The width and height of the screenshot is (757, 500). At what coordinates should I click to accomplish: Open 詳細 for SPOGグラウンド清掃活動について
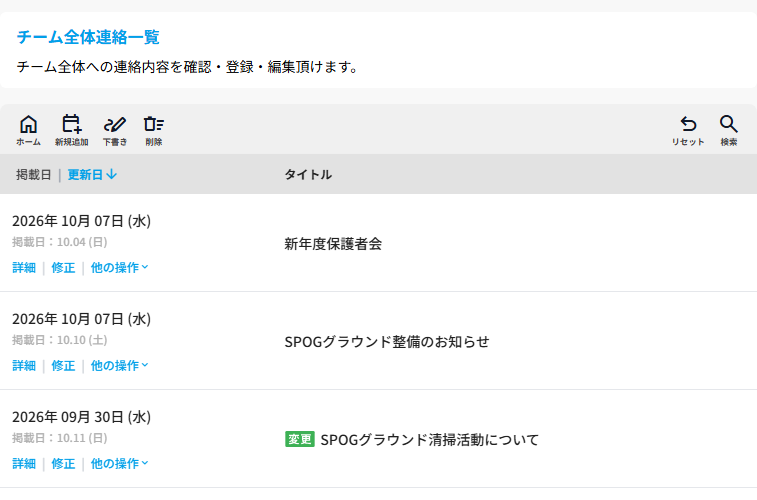tap(24, 463)
